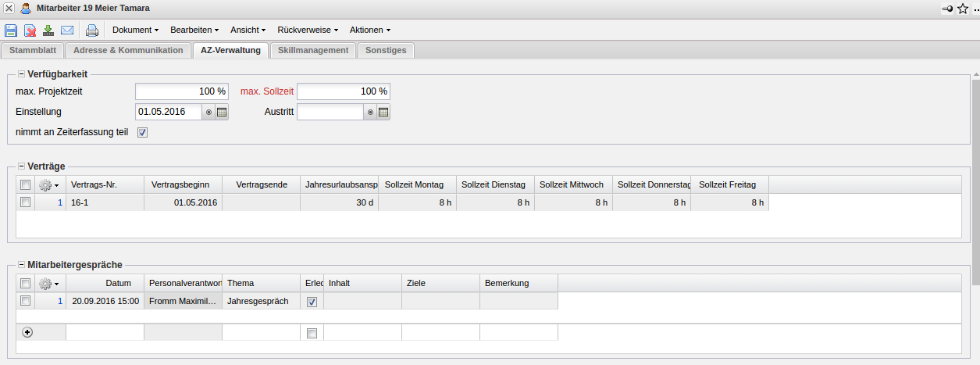Screen dimensions: 980x365
Task: Open the Adresse & Kommunikation tab
Action: (127, 50)
